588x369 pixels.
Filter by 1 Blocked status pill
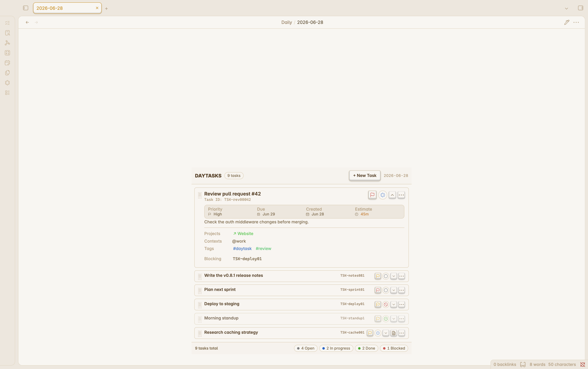tap(394, 348)
